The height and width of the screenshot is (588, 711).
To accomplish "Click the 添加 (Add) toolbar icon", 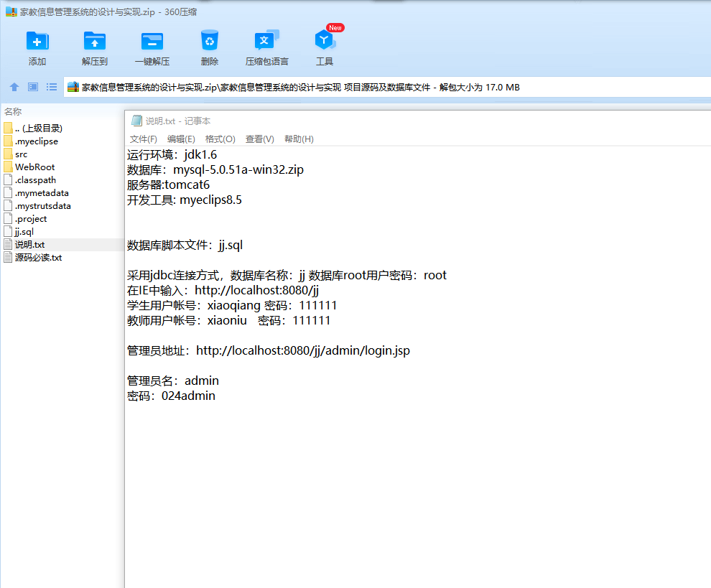I will 37,41.
